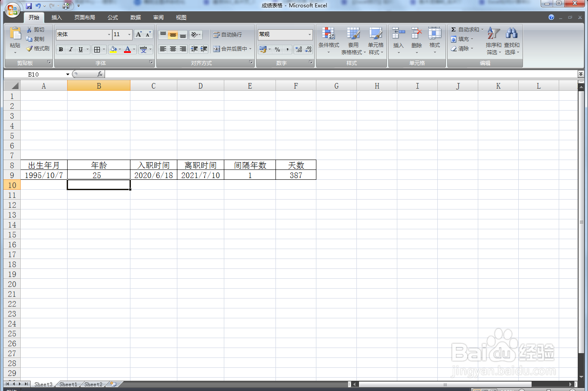This screenshot has width=588, height=391.
Task: Select the column D header
Action: (x=201, y=86)
